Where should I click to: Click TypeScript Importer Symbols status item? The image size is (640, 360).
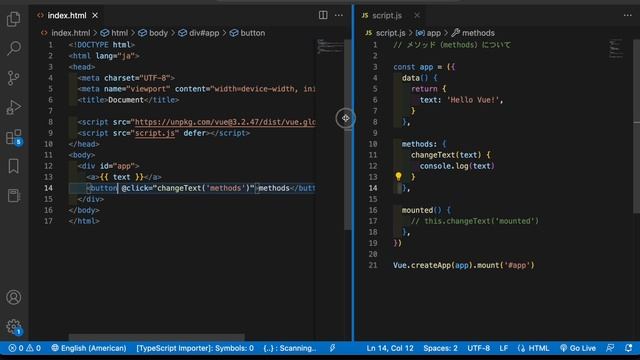click(195, 348)
